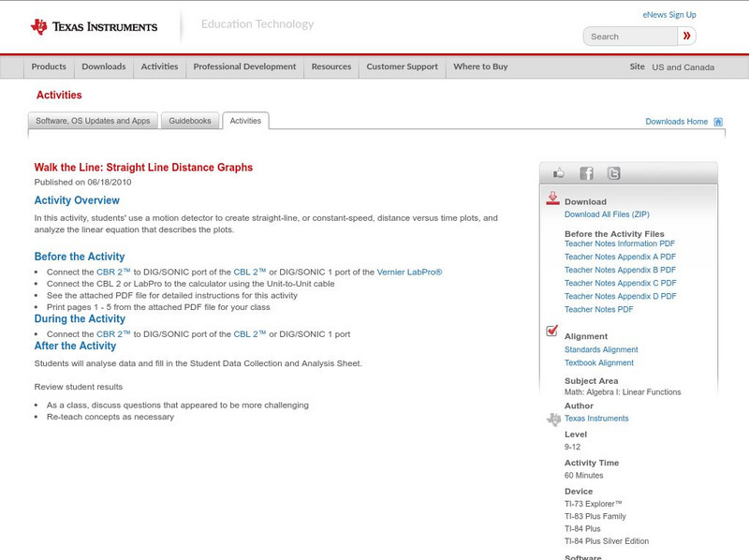Open Teacher Notes Appendix C PDF
The height and width of the screenshot is (560, 749).
coord(621,284)
